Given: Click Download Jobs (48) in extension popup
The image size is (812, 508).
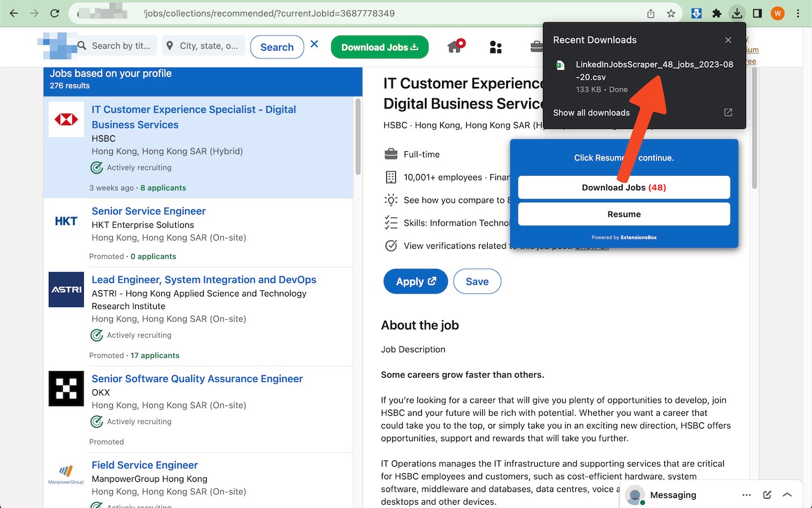Looking at the screenshot, I should point(624,187).
